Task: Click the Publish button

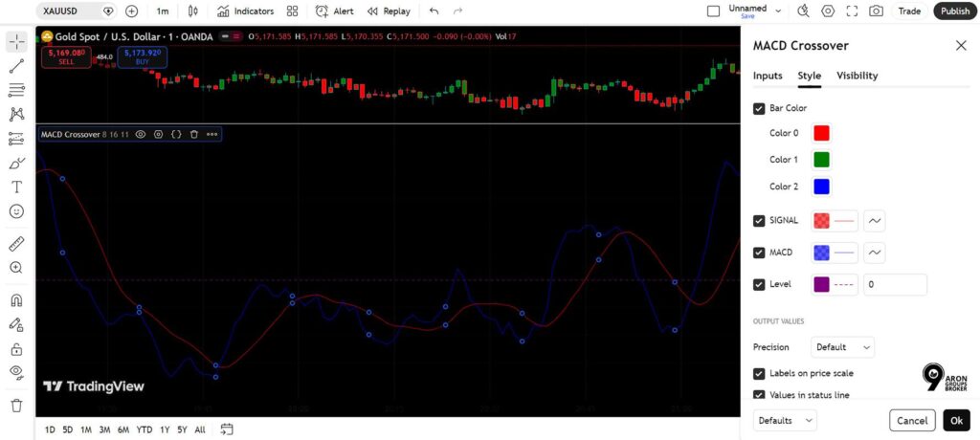Action: (x=955, y=11)
